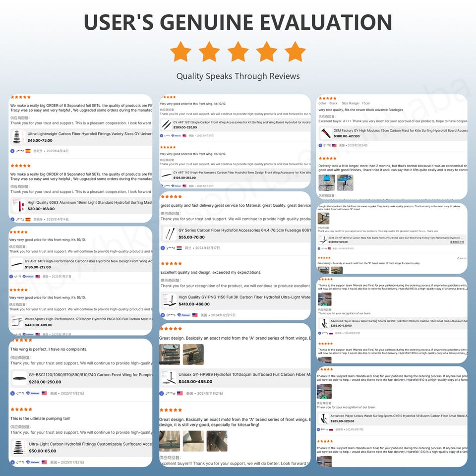Open GY ART 1201 Single Carbon Front Wing product
The width and height of the screenshot is (476, 476).
click(241, 122)
